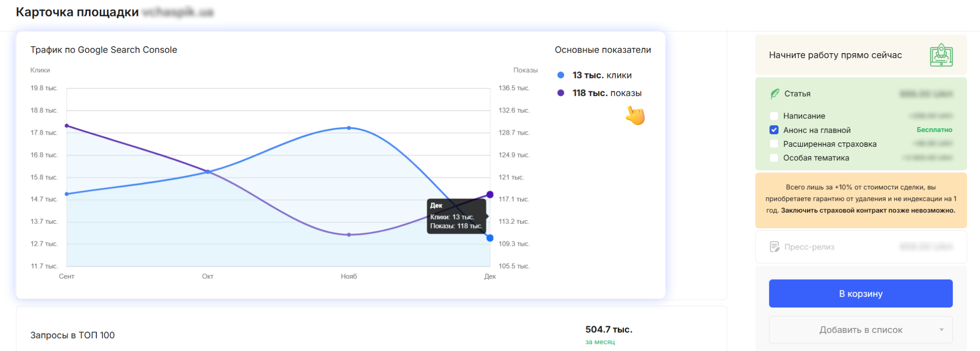Click the rocket monitor icon

[x=941, y=55]
